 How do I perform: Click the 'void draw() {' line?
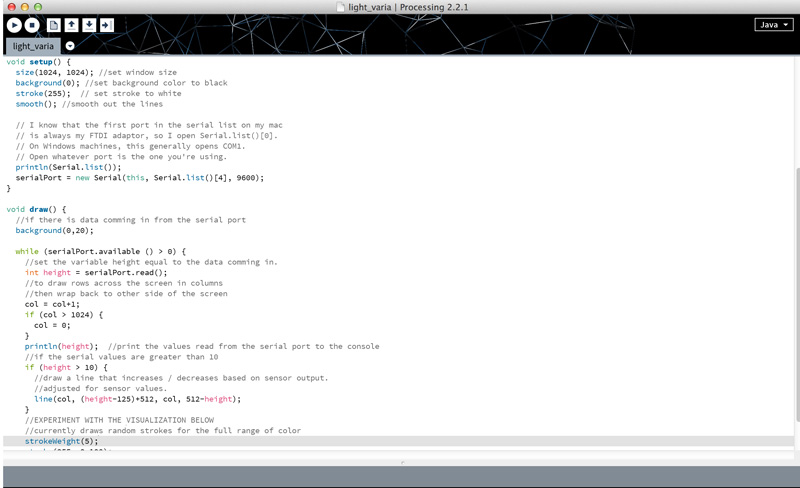[x=36, y=209]
